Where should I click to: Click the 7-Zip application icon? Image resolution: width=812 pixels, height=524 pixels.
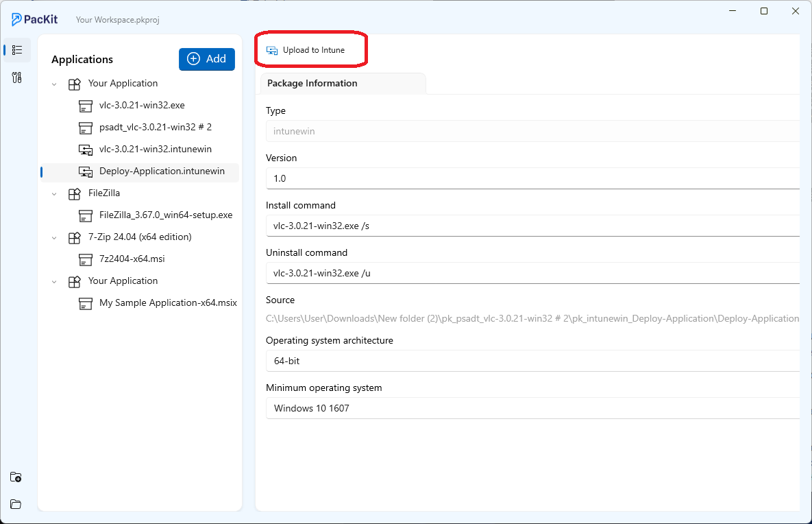pos(75,237)
